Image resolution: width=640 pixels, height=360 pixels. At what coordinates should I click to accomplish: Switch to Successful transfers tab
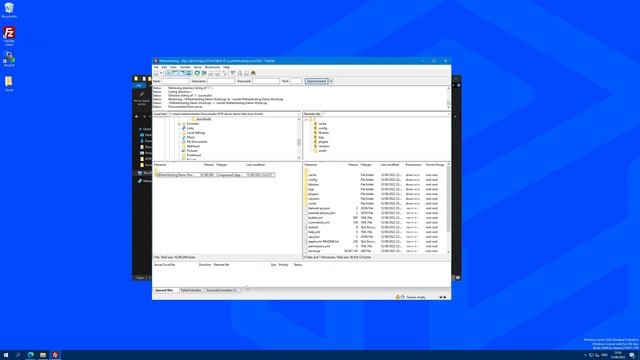tap(221, 290)
